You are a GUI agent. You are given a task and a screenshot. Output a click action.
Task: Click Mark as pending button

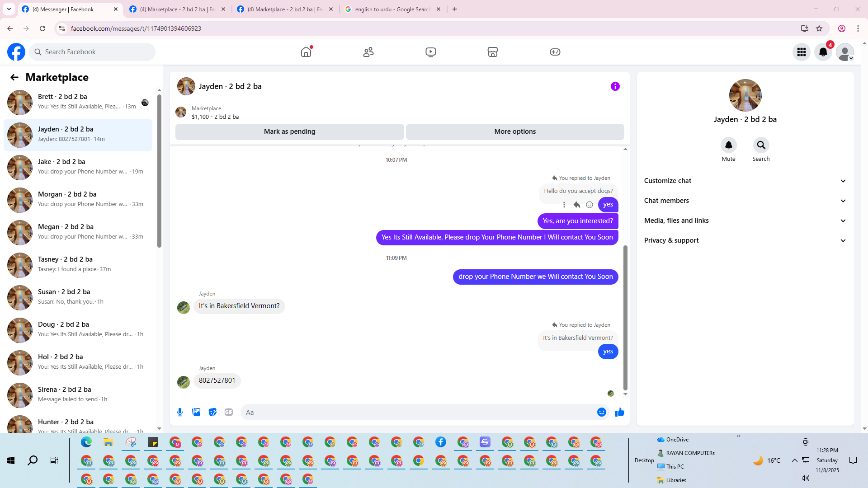289,131
